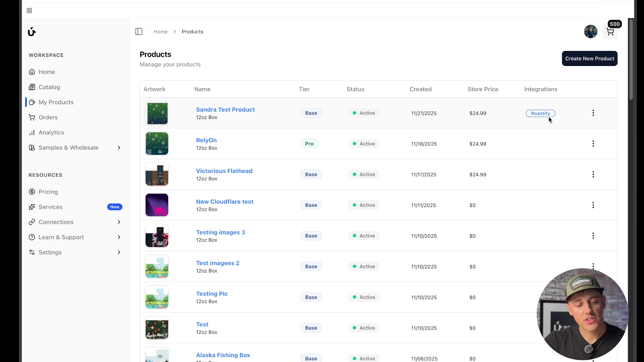Toggle the sidebar panel icon

coord(139,32)
